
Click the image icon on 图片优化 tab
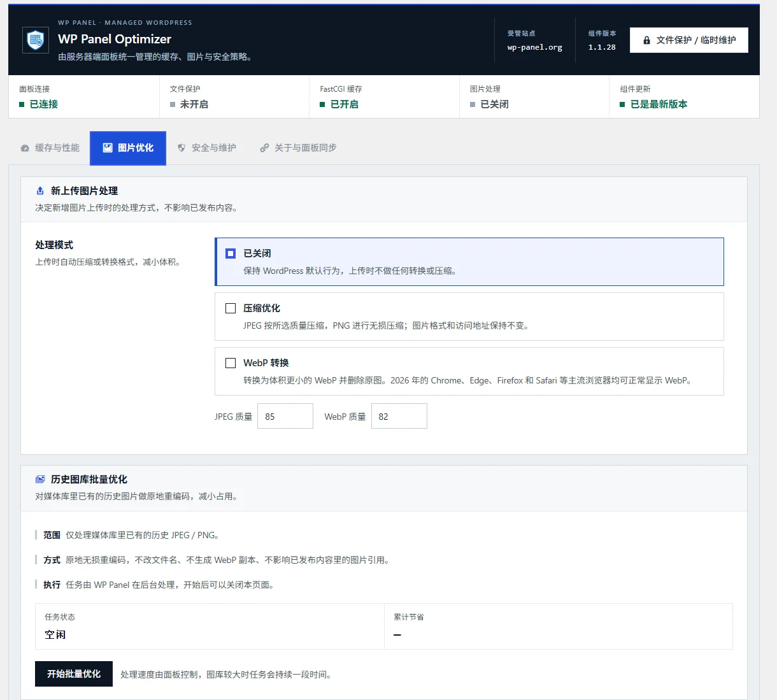108,148
